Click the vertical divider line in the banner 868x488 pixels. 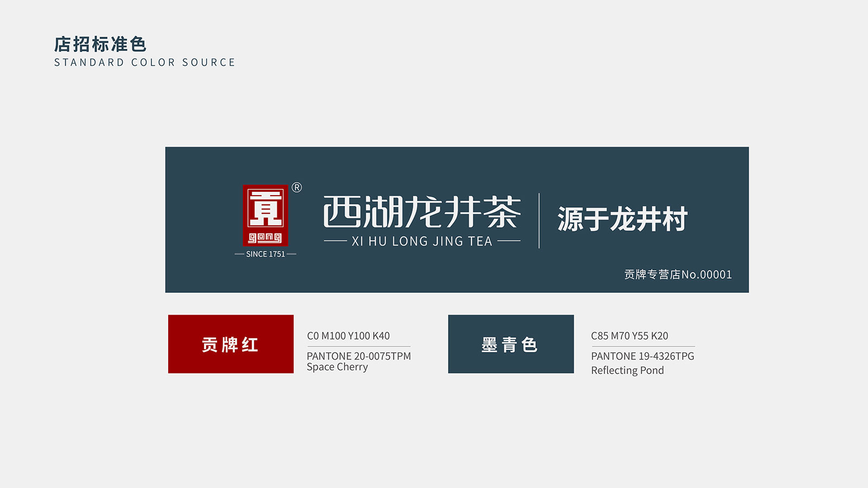pyautogui.click(x=539, y=221)
